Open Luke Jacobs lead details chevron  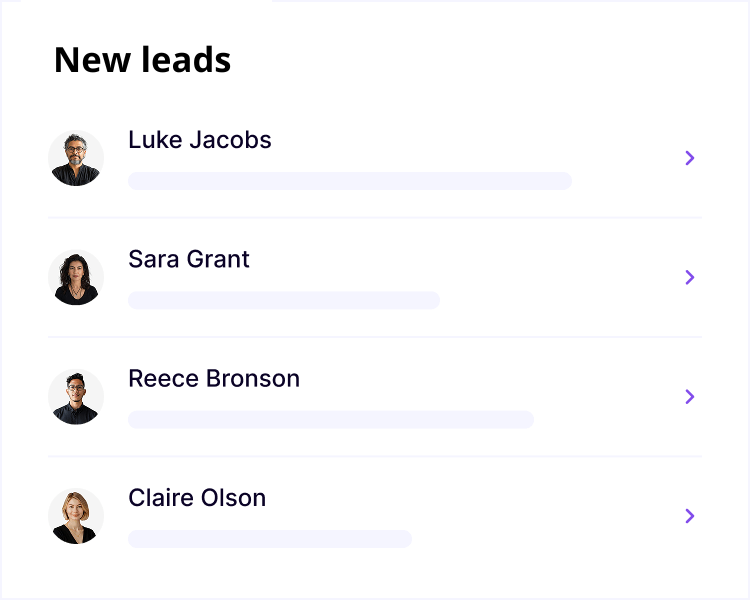click(690, 158)
